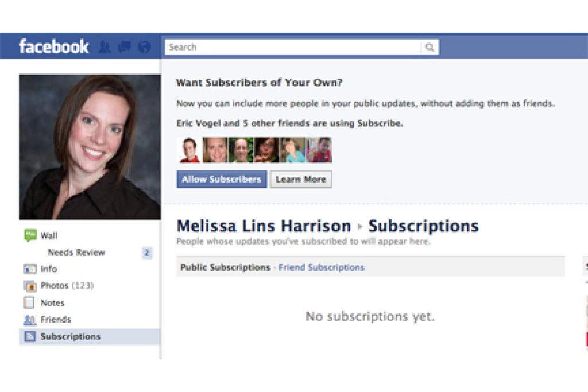Click the Notes page icon
Viewport: 588px width, 392px height.
(x=29, y=302)
